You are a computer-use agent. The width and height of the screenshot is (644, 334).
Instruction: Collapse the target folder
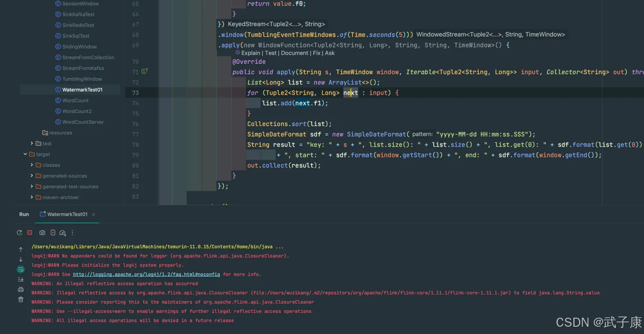point(25,154)
